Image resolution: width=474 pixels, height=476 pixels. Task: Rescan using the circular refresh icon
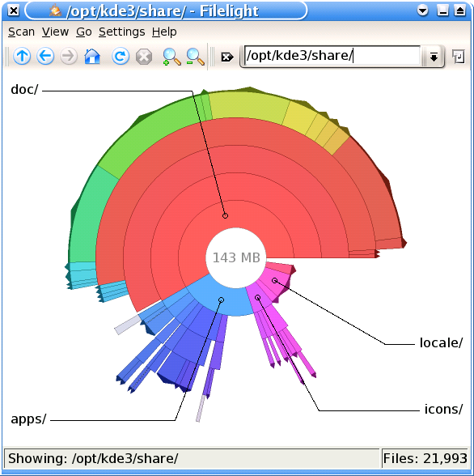pyautogui.click(x=120, y=56)
